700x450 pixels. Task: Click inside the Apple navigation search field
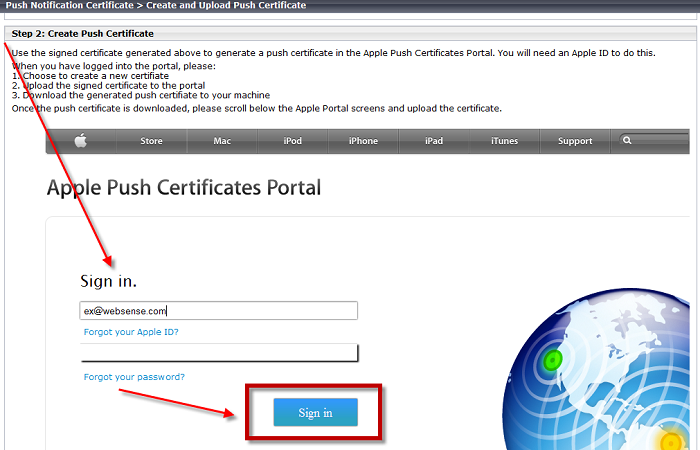pyautogui.click(x=654, y=140)
